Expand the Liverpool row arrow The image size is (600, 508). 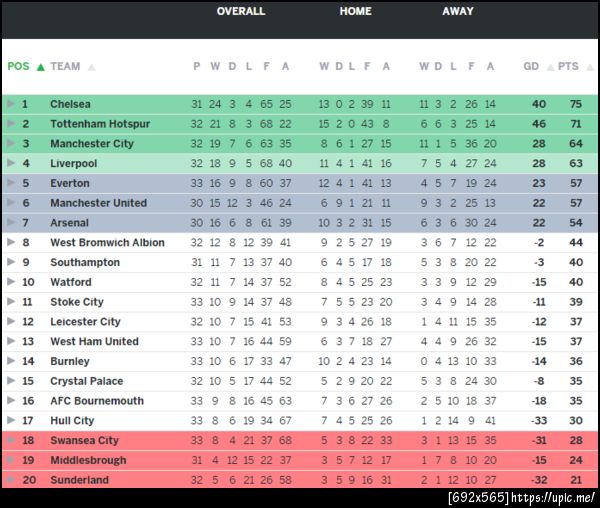tap(11, 163)
